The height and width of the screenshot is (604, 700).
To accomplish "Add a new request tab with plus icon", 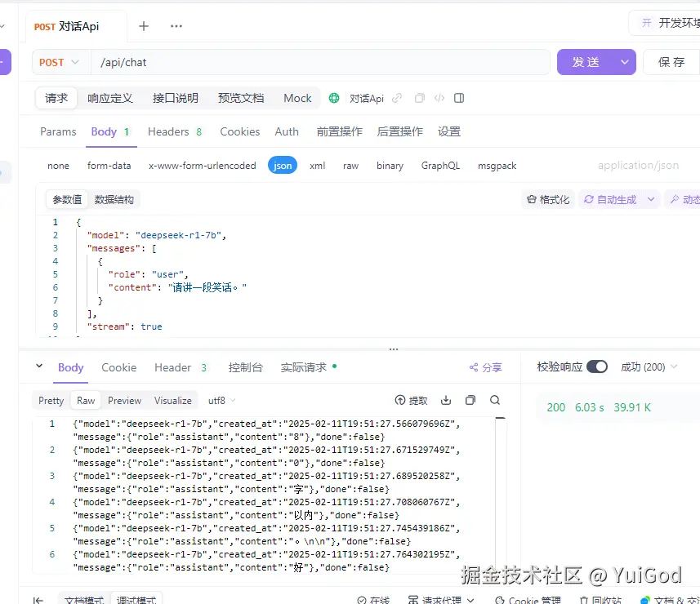I will [143, 26].
